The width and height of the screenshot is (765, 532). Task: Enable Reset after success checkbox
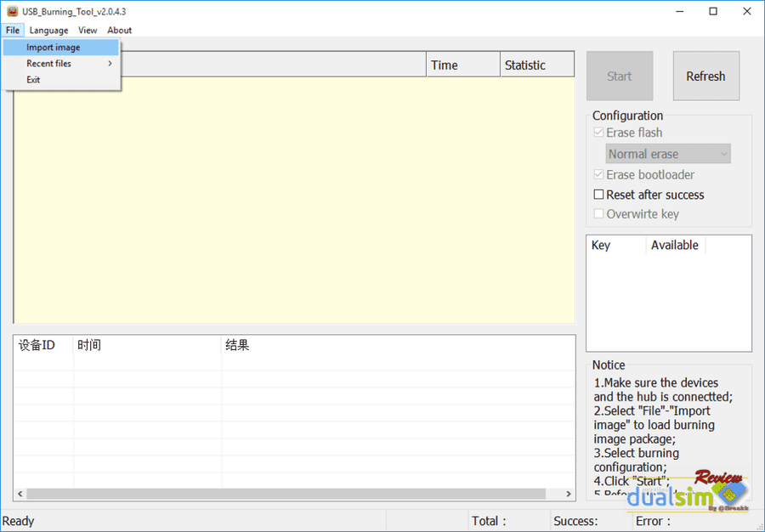(598, 195)
